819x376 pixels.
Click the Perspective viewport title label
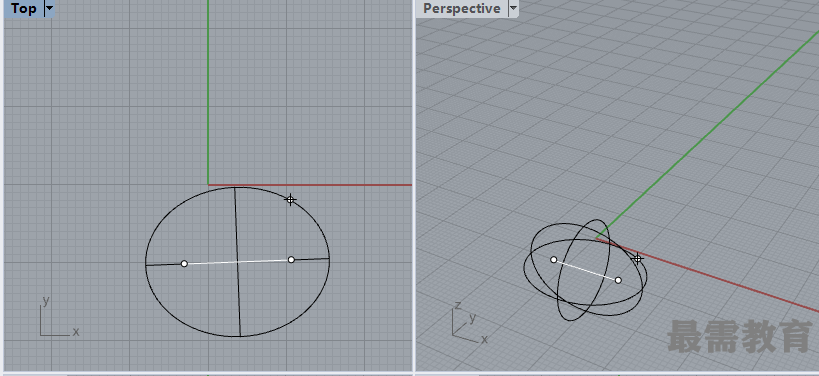click(462, 8)
